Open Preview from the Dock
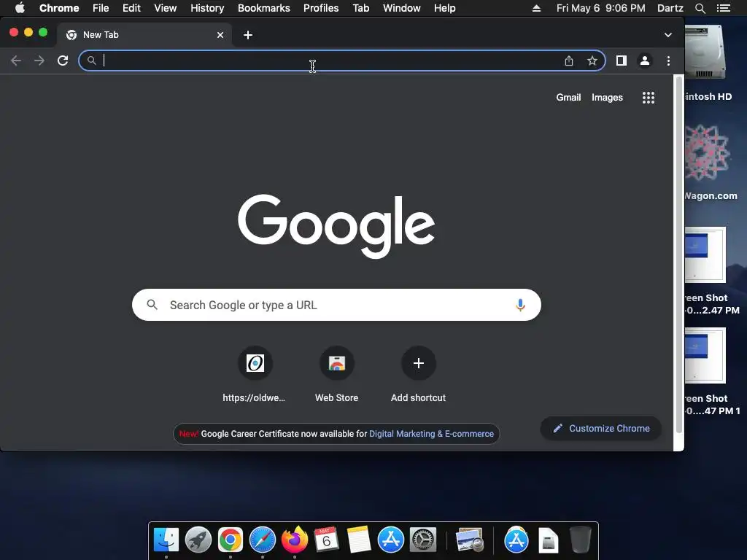Image resolution: width=747 pixels, height=560 pixels. (469, 540)
